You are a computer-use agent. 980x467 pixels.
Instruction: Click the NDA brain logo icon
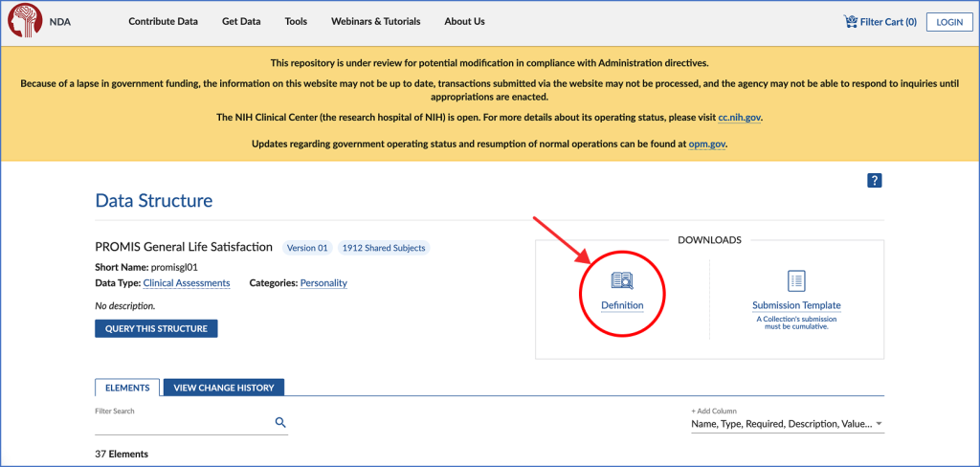point(25,21)
